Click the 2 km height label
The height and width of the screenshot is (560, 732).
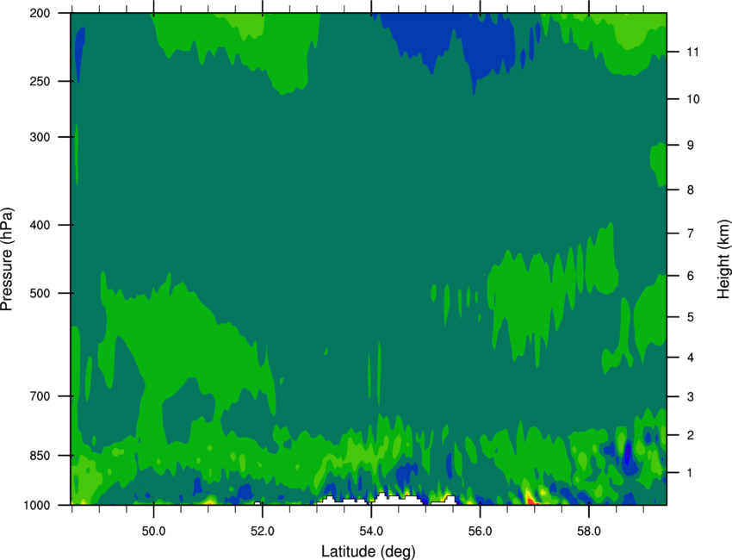690,435
